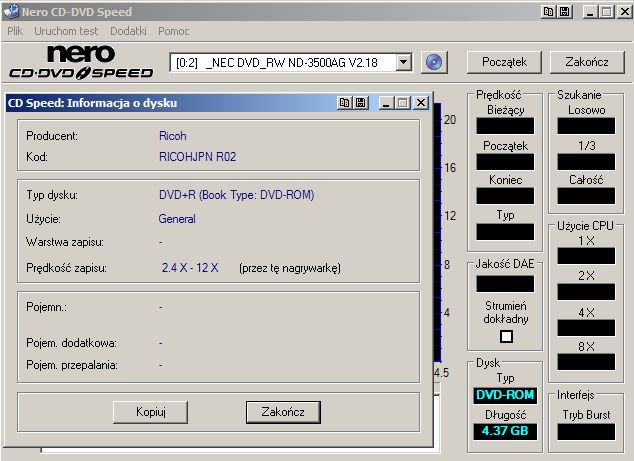
Task: Click the Tryb Burst interface display box
Action: (586, 432)
